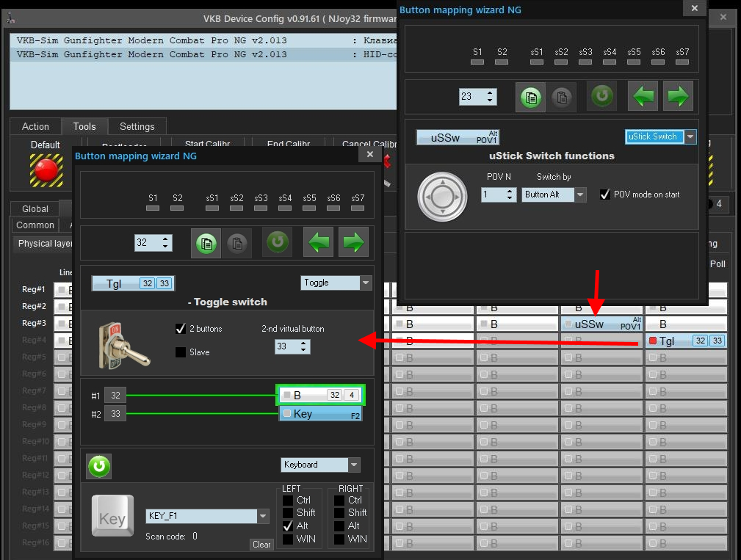Expand the KEY_F1 key selection dropdown
The image size is (741, 560).
click(x=263, y=516)
